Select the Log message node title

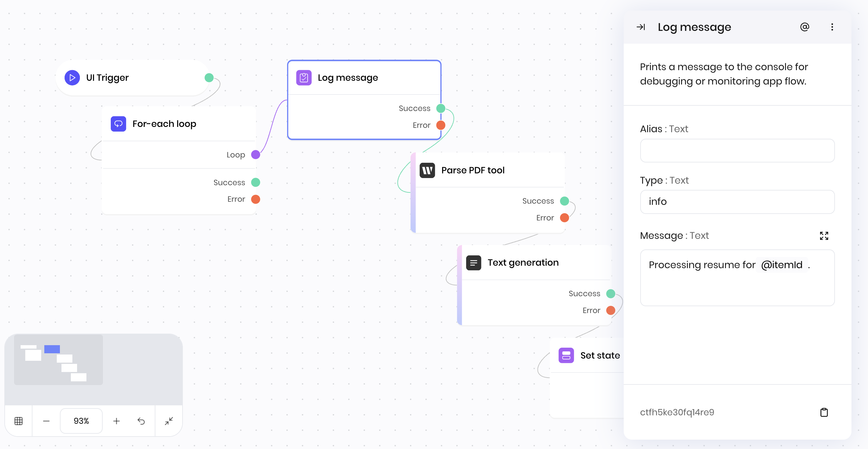pos(348,78)
